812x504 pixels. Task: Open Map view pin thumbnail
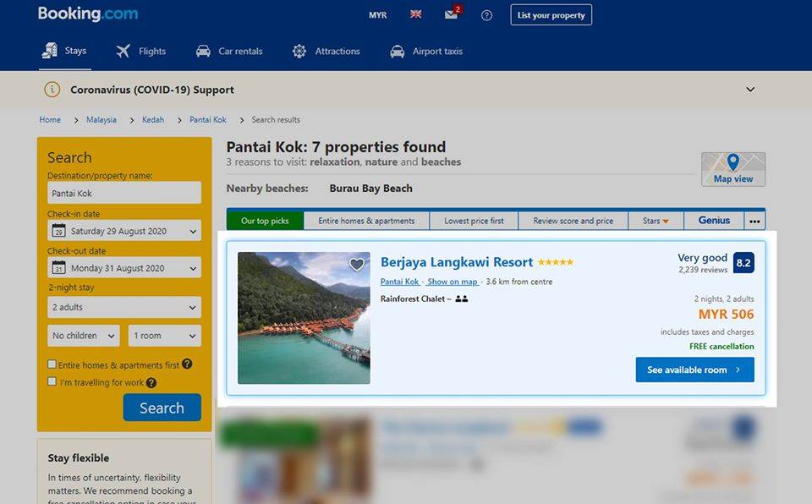click(733, 169)
